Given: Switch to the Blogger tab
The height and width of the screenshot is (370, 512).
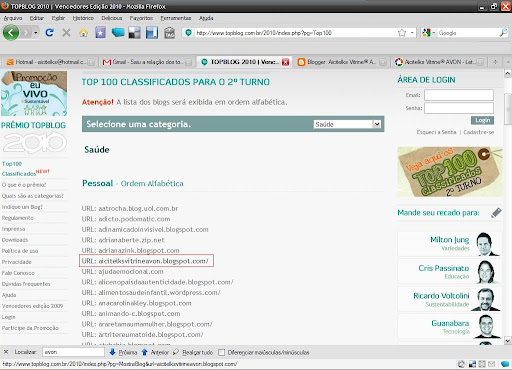Looking at the screenshot, I should [x=341, y=62].
